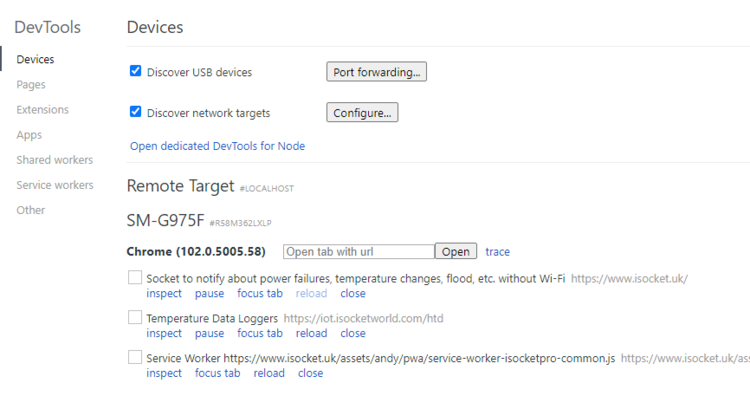Select Devices in the sidebar
The image size is (750, 396).
[x=35, y=59]
